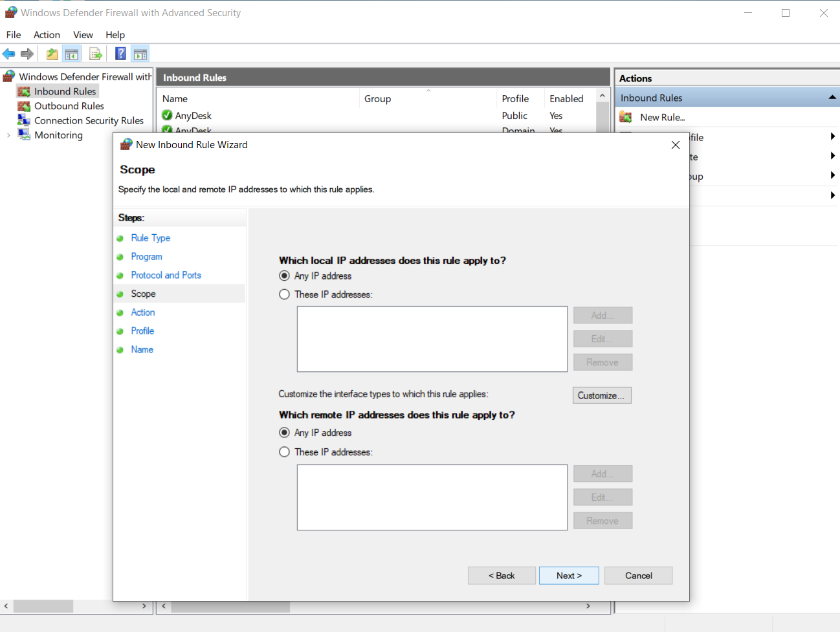Screen dimensions: 840x632
Task: Toggle the Show/Hide Console Tree icon
Action: [72, 53]
